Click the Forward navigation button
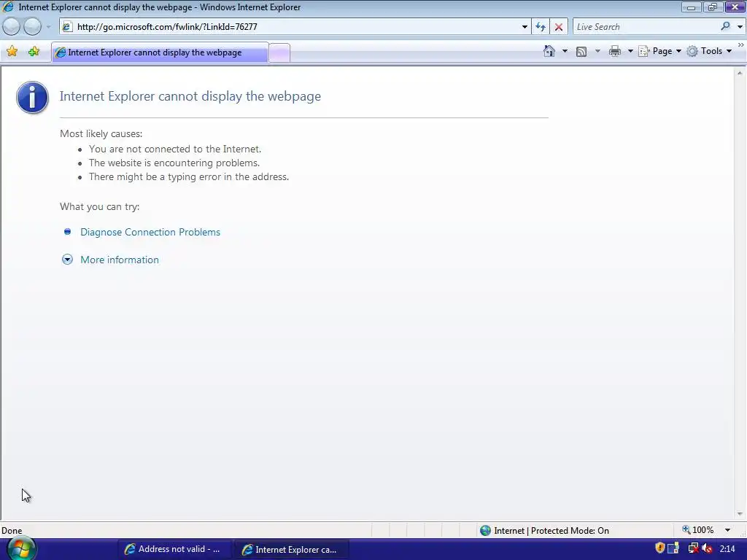Image resolution: width=747 pixels, height=560 pixels. coord(32,27)
